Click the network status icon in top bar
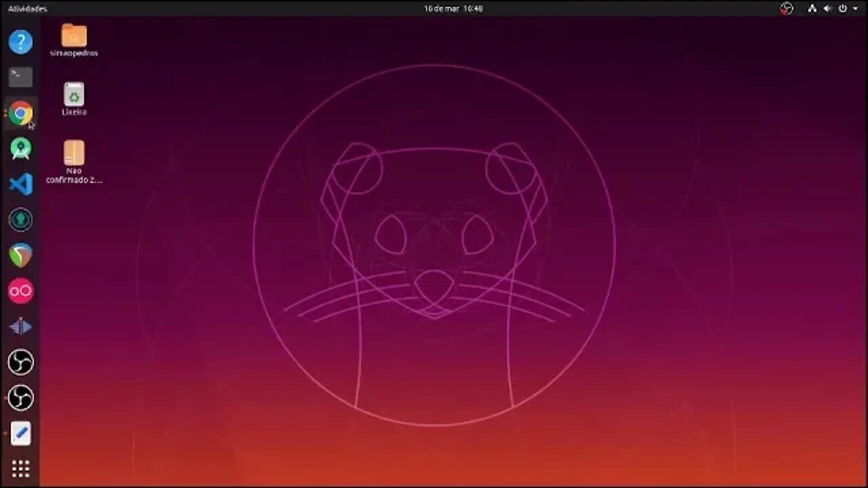 (812, 9)
